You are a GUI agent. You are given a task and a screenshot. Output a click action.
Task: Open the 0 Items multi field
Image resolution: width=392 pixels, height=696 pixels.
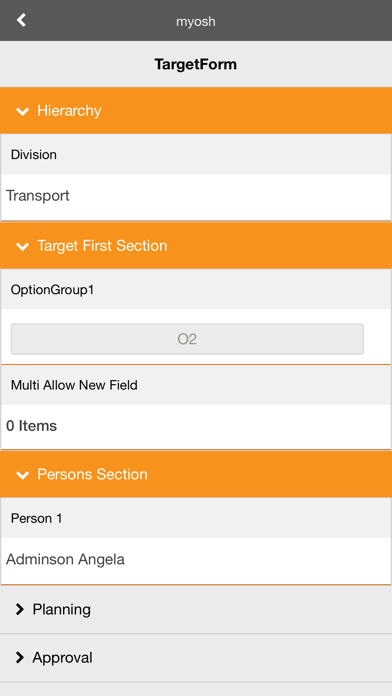click(196, 427)
